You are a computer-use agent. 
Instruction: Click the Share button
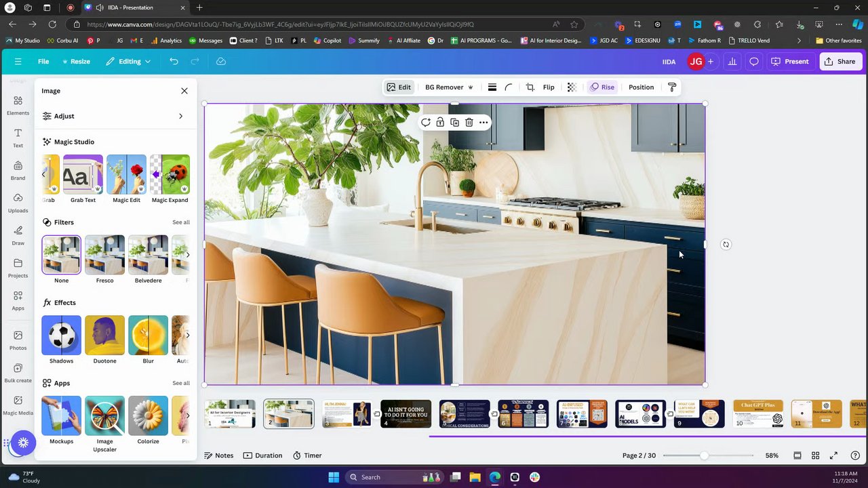pyautogui.click(x=840, y=62)
